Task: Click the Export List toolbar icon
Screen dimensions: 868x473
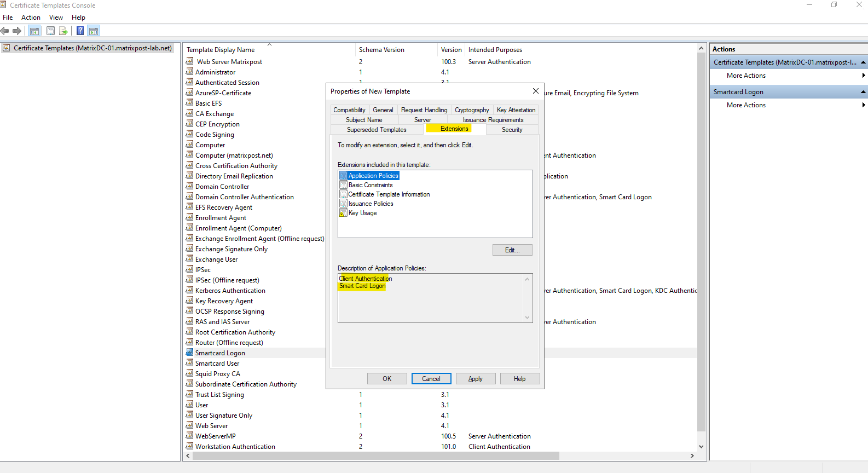Action: pos(63,31)
